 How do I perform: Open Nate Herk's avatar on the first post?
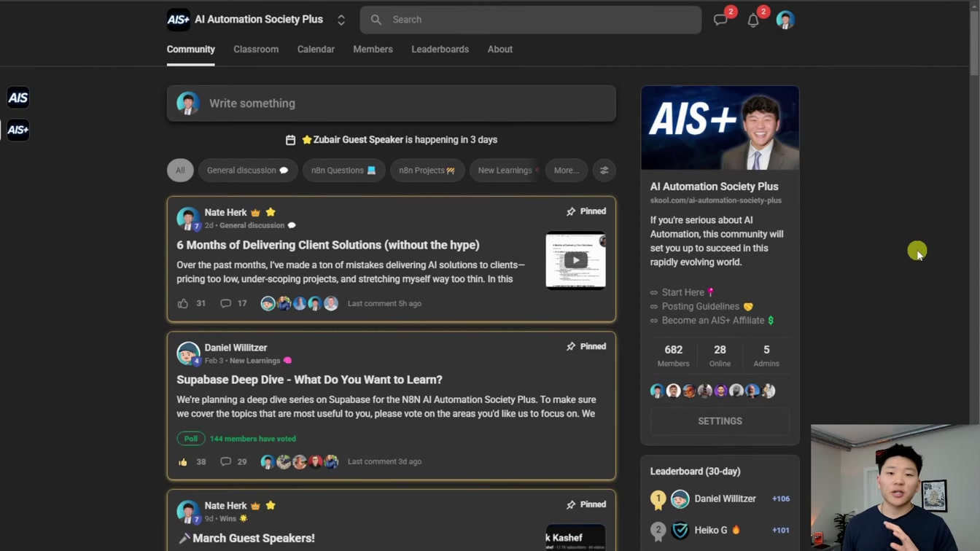tap(188, 218)
